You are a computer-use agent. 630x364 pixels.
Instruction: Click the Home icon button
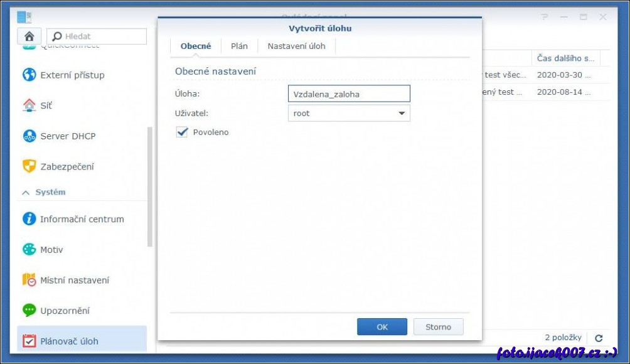click(x=29, y=36)
